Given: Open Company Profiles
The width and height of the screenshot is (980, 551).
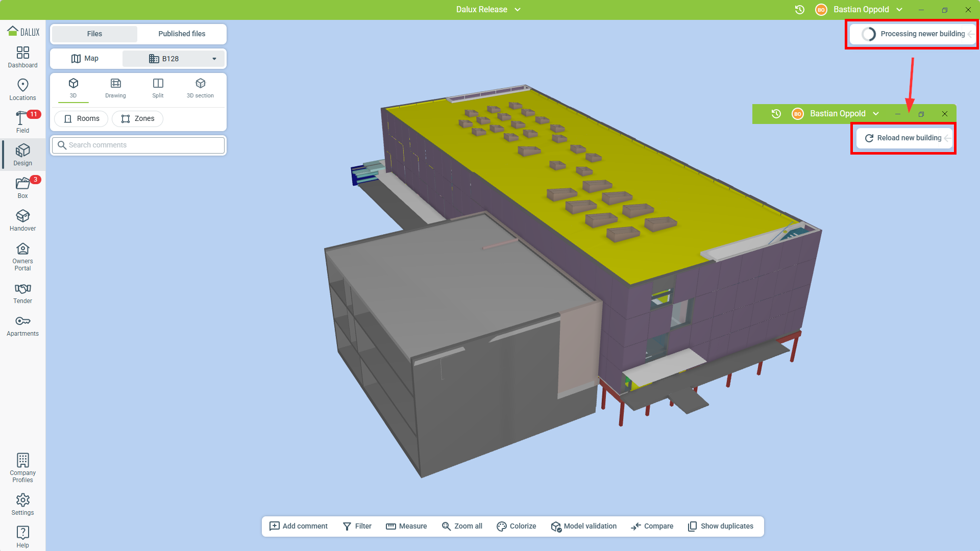Looking at the screenshot, I should tap(22, 468).
